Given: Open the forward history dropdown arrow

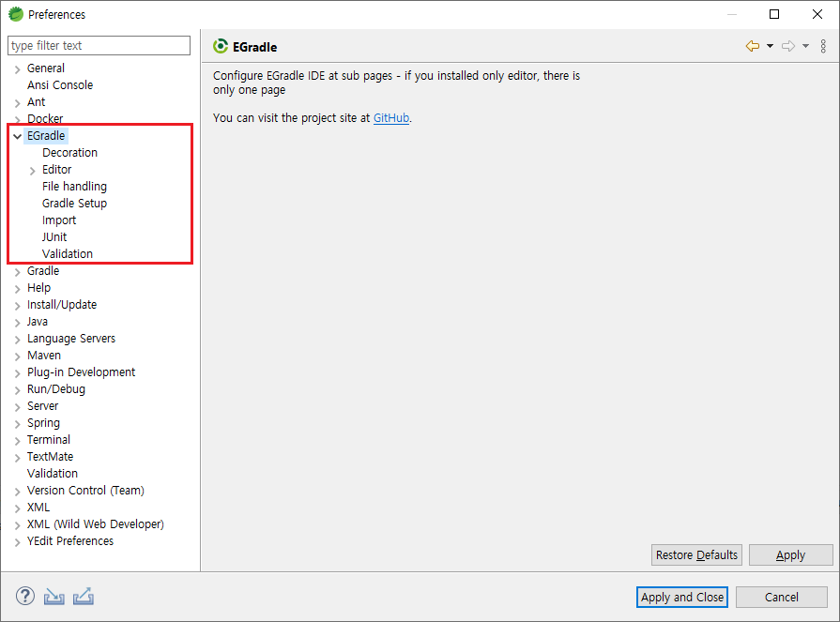Looking at the screenshot, I should click(x=805, y=46).
